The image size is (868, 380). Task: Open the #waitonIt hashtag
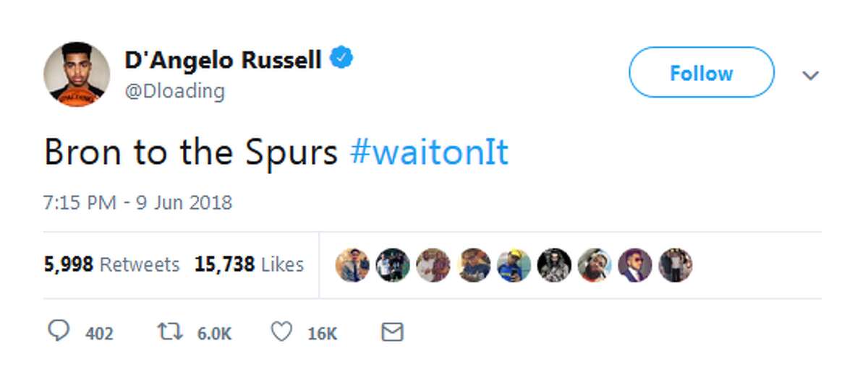430,152
